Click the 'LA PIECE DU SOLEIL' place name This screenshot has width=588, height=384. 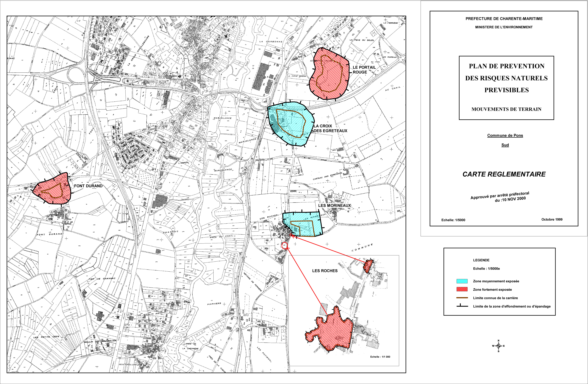point(362,40)
